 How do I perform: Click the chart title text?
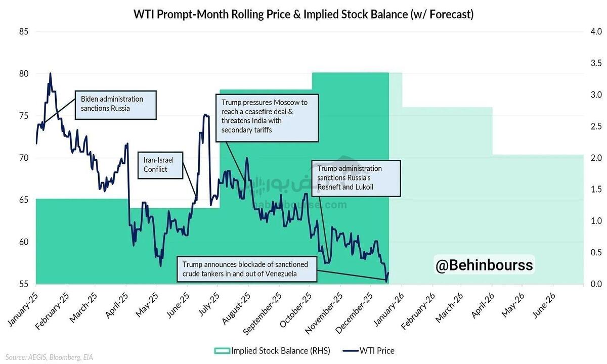tap(303, 14)
